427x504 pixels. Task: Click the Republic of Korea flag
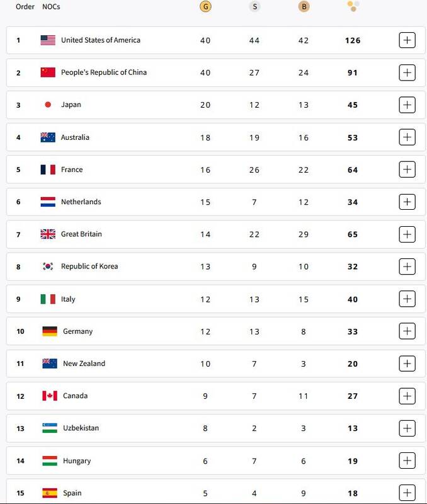point(48,266)
